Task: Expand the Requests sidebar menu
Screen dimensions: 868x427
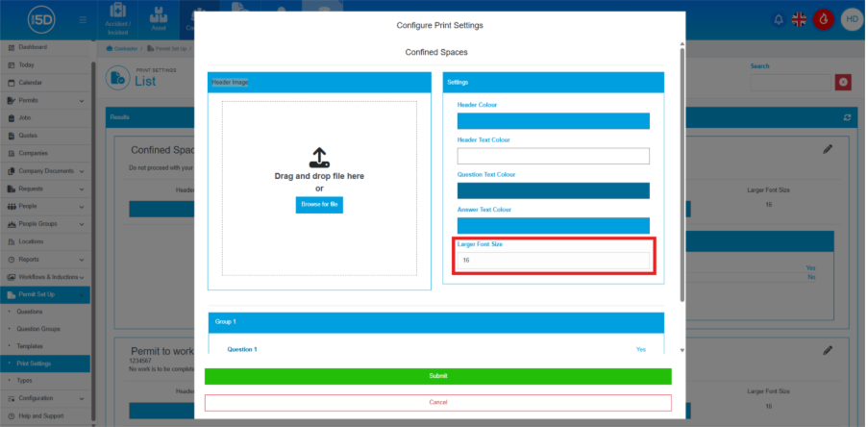Action: pos(45,188)
